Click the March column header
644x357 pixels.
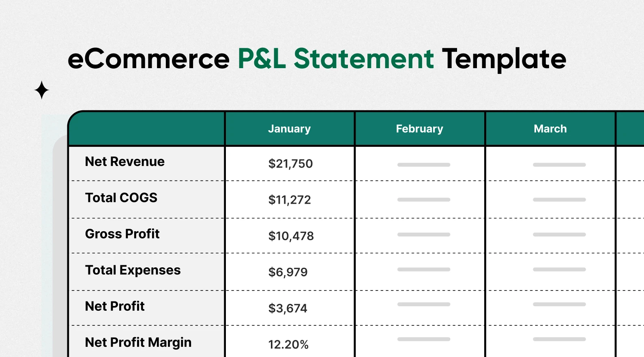550,129
